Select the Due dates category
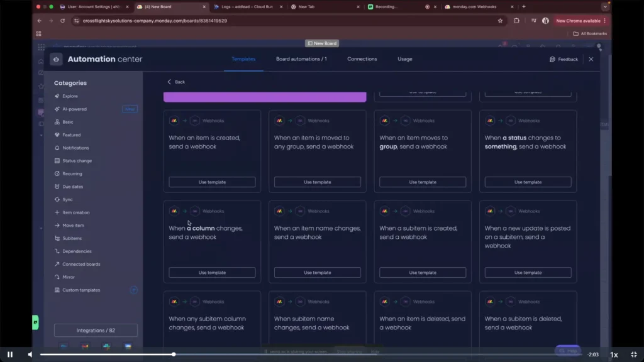The height and width of the screenshot is (362, 644). point(72,187)
